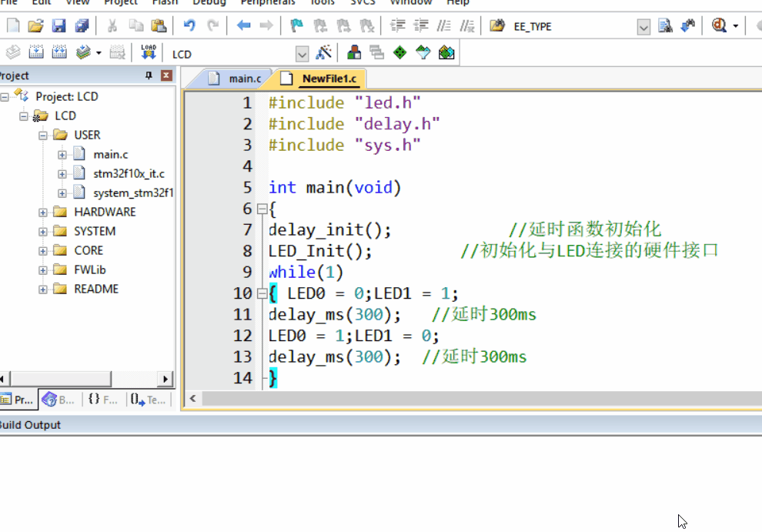Open an existing file with folder icon
The height and width of the screenshot is (532, 762).
tap(35, 25)
